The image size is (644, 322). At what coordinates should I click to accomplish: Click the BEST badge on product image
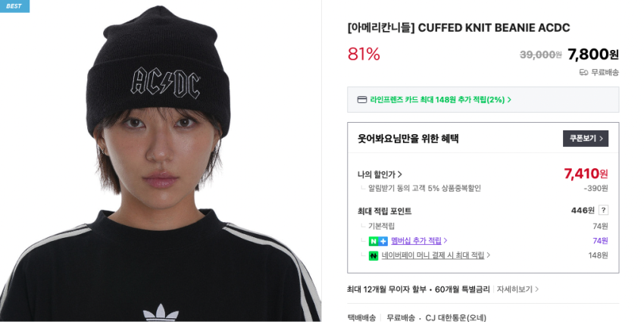click(14, 6)
